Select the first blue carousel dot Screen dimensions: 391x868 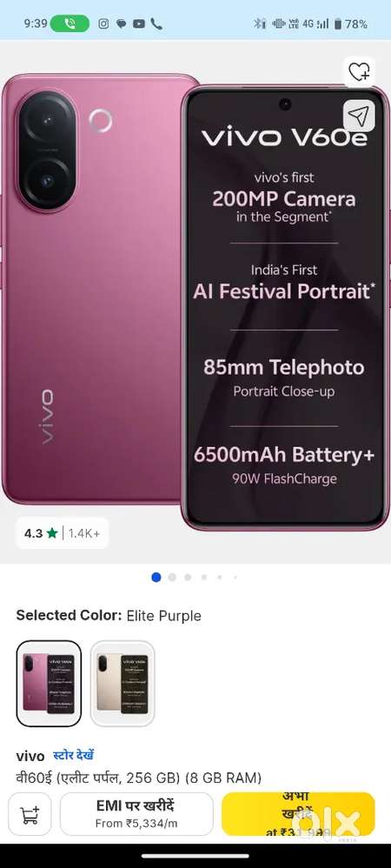[x=156, y=578]
